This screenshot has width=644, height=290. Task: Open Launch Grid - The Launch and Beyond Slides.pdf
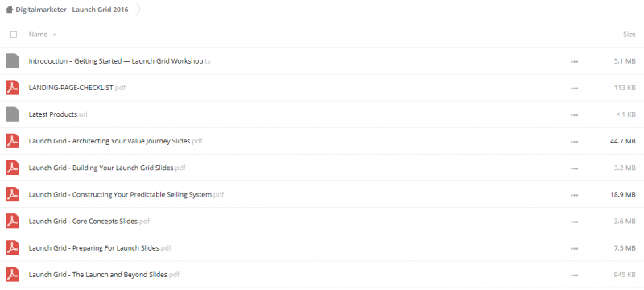(x=104, y=275)
